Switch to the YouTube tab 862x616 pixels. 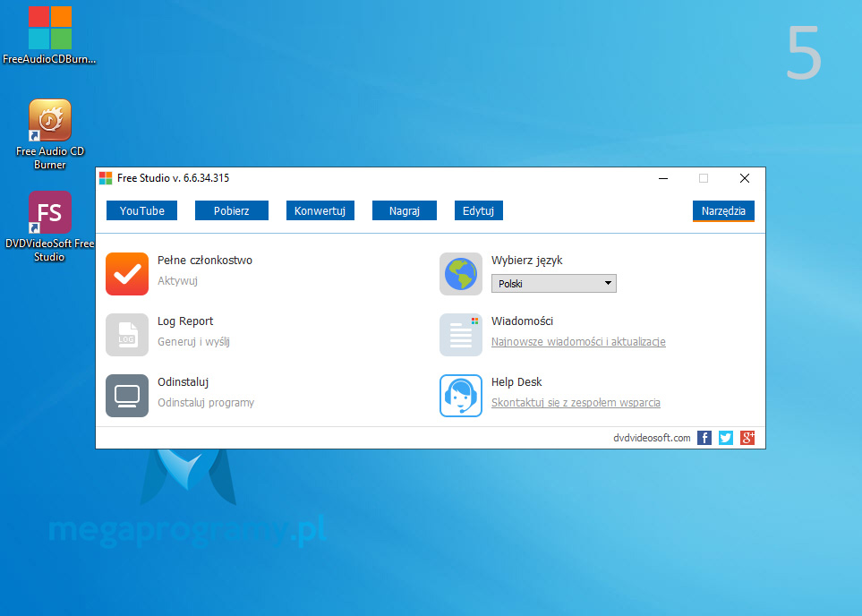pos(141,210)
